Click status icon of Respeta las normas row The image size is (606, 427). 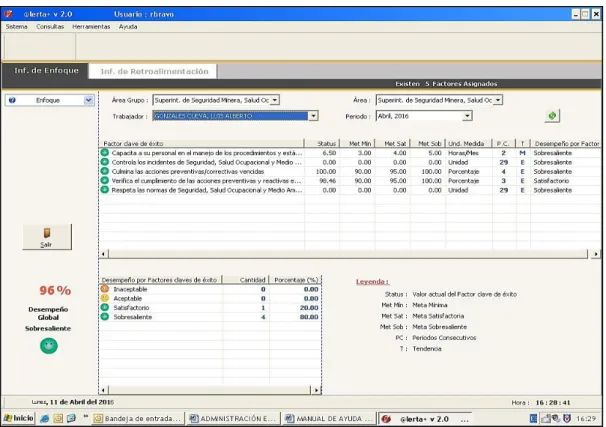point(105,190)
